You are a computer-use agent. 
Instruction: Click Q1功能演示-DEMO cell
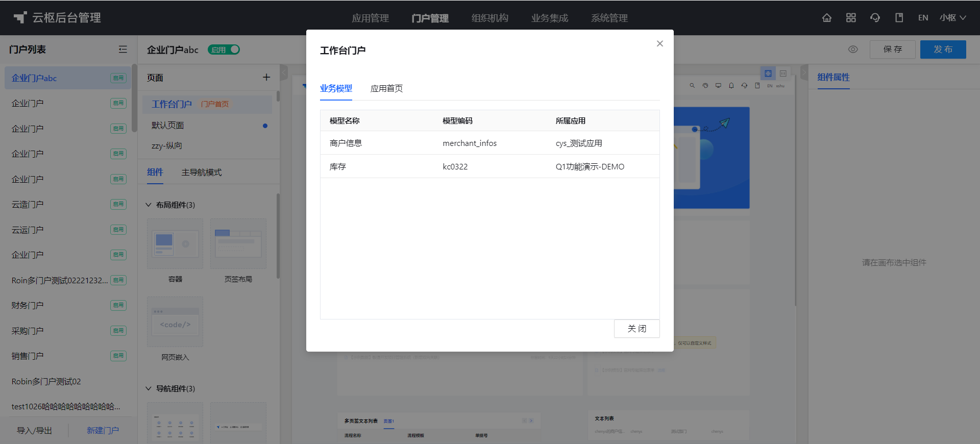tap(590, 167)
